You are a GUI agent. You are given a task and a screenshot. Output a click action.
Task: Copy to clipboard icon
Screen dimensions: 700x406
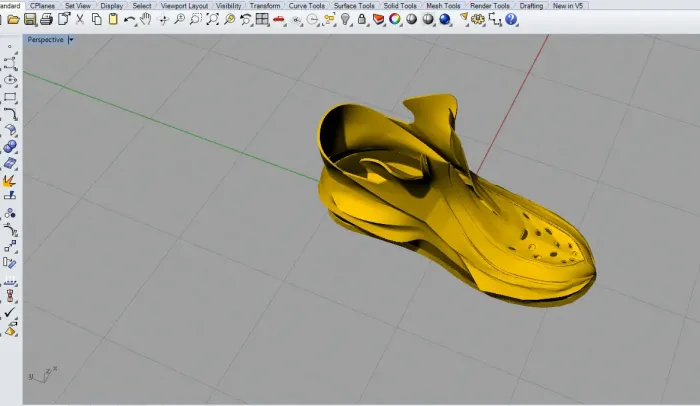click(96, 19)
